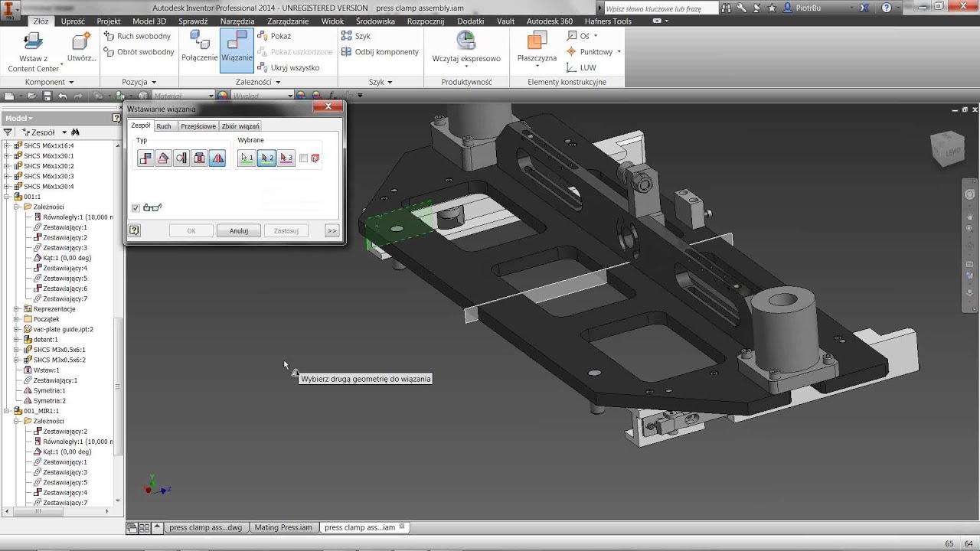Select the Symmetry constraint type icon
The image size is (980, 551).
click(x=217, y=158)
